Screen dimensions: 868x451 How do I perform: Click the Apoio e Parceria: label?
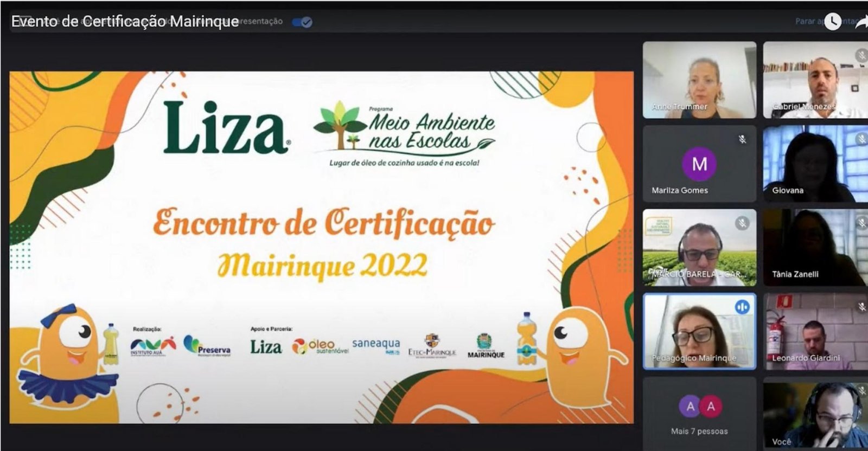point(271,329)
